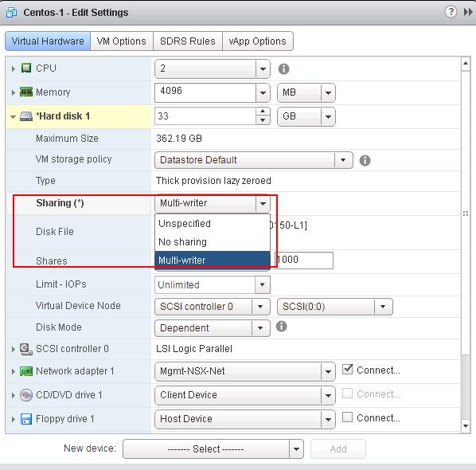The image size is (476, 470).
Task: Switch to the VM Options tab
Action: 122,41
